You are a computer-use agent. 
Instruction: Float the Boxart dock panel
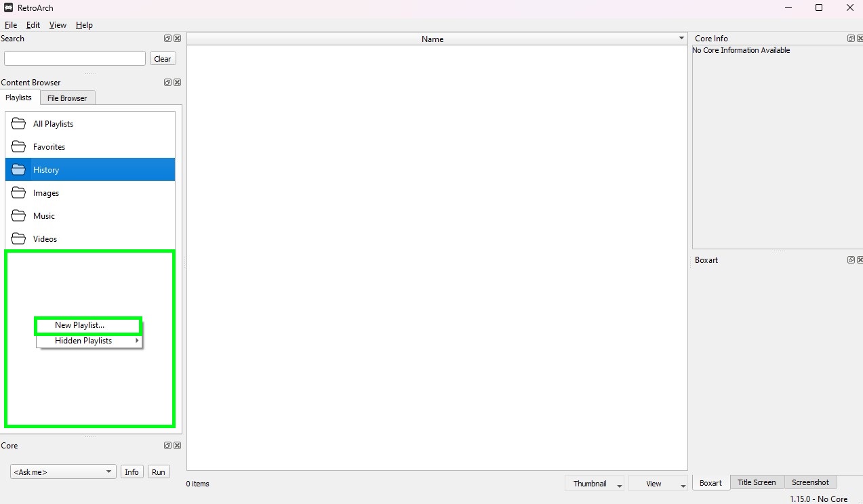point(851,260)
